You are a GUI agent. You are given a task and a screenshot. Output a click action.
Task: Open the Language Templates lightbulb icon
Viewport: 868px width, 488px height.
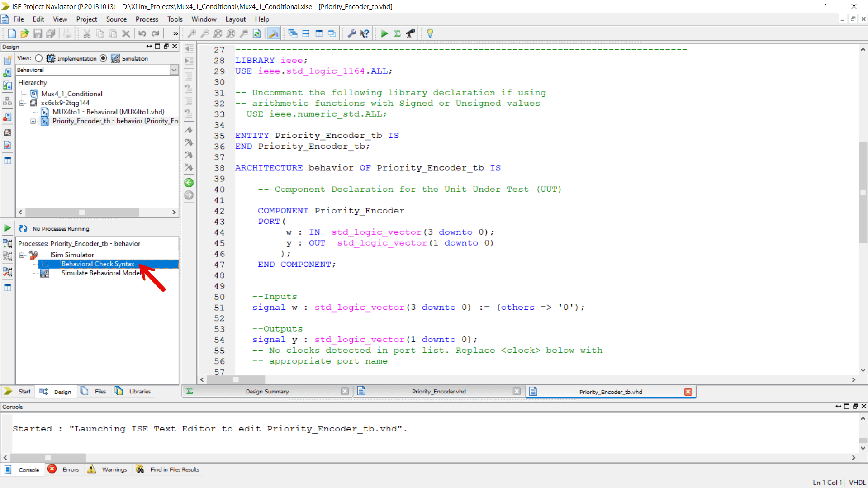pyautogui.click(x=430, y=33)
